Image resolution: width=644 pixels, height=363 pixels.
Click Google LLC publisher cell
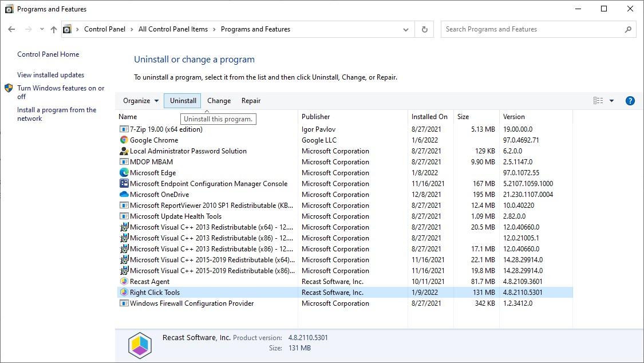coord(319,140)
